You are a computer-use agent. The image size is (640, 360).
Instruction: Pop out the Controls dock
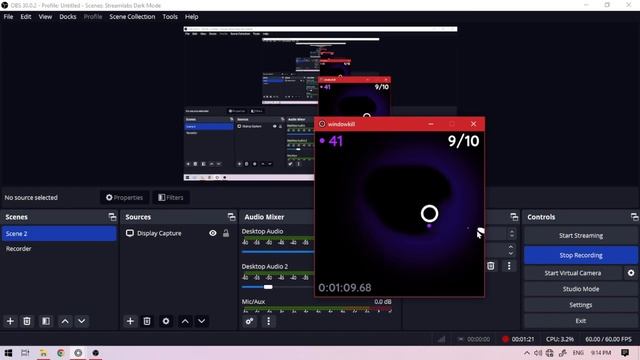[634, 217]
